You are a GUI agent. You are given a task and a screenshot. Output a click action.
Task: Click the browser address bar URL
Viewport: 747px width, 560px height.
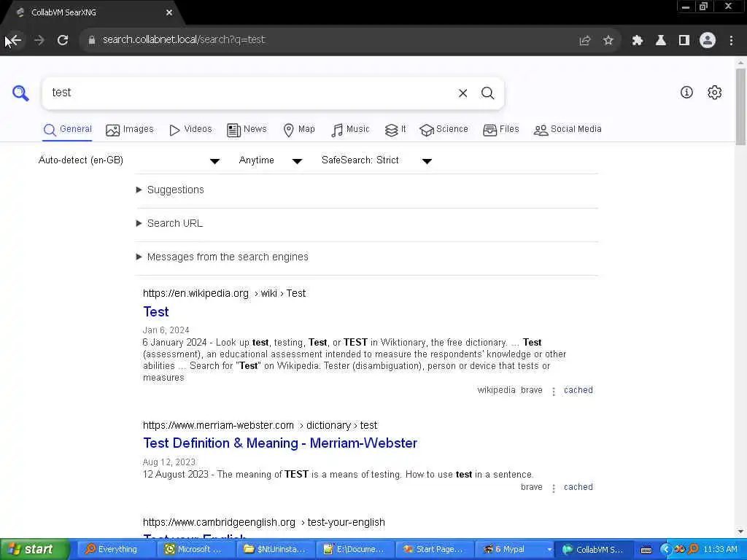pos(184,40)
